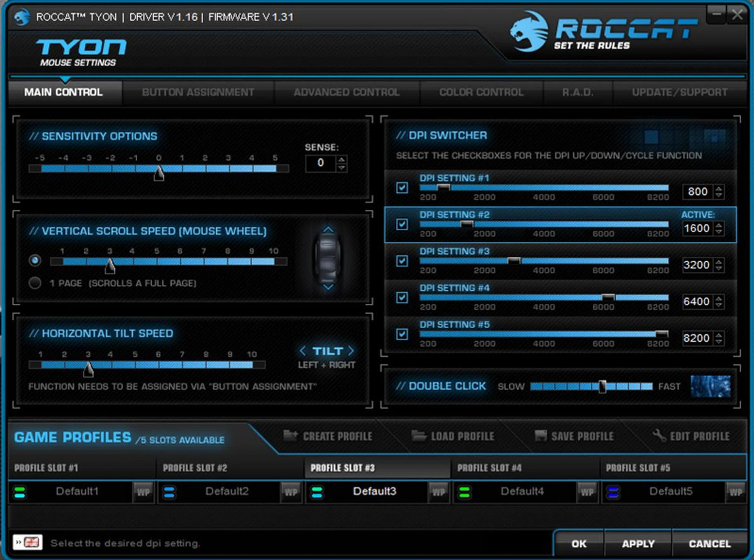
Task: Click the up arrow on 800 DPI field
Action: [719, 189]
